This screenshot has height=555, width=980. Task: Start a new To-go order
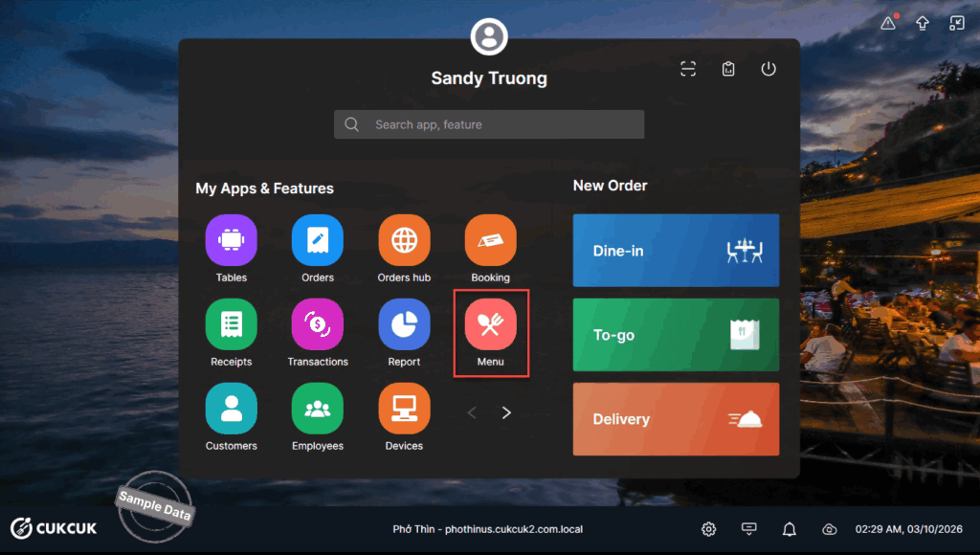[x=676, y=335]
